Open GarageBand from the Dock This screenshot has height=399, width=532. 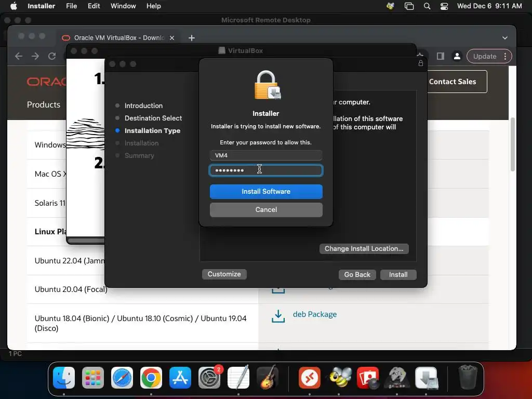[x=268, y=377]
